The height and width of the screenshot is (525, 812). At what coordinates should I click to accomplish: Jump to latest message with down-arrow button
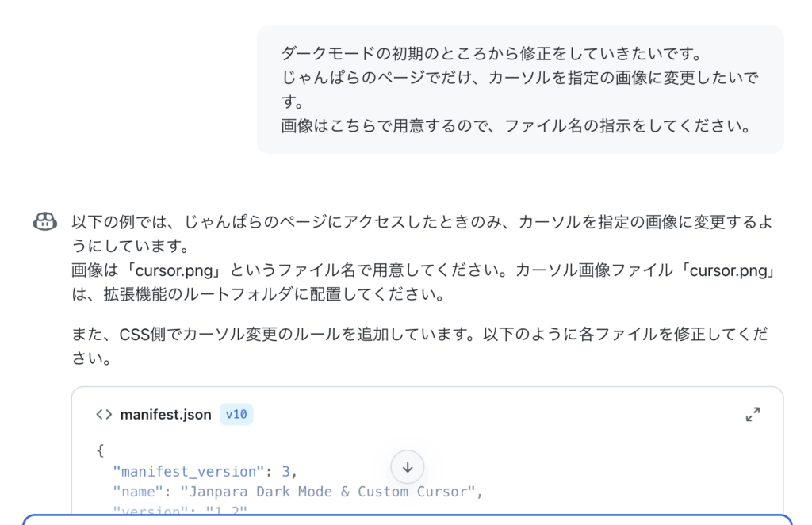pos(408,467)
